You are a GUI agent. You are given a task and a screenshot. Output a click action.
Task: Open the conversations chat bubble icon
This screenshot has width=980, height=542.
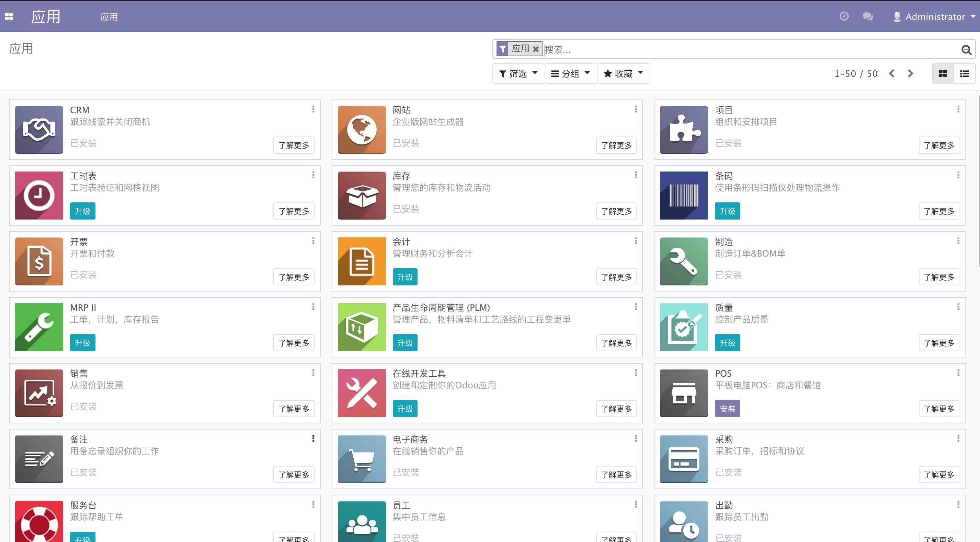[867, 16]
